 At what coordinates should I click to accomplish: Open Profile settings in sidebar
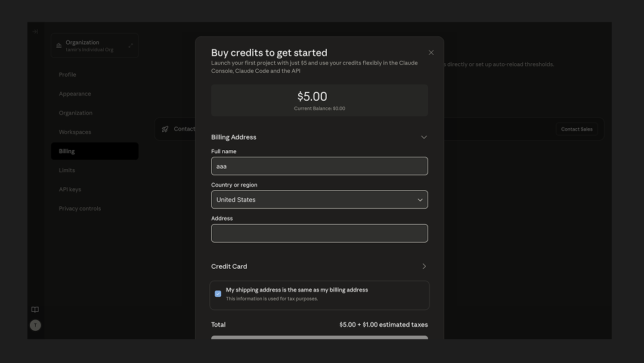click(x=67, y=75)
